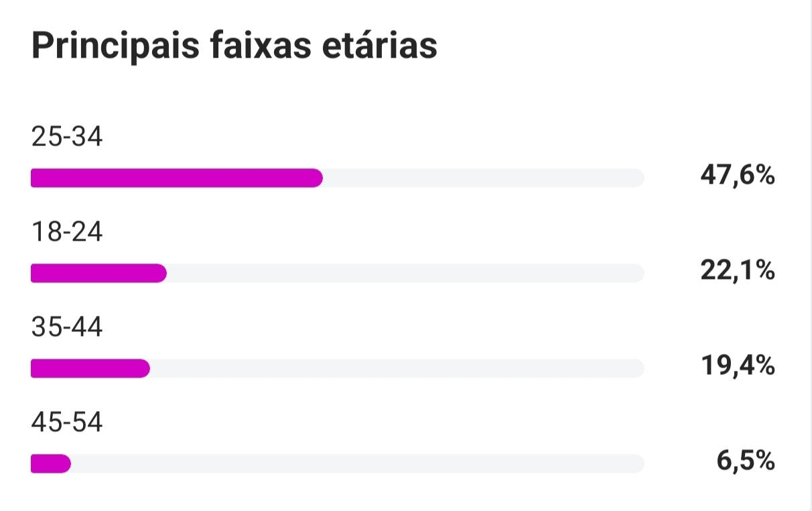Click the 6,5% percentage value
This screenshot has width=812, height=511.
point(745,461)
